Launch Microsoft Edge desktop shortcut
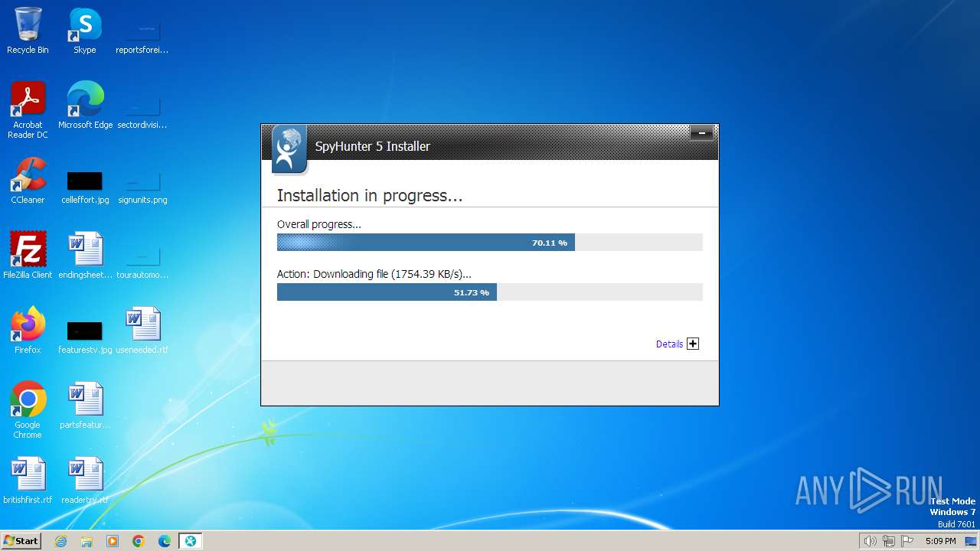The image size is (980, 551). pyautogui.click(x=85, y=106)
